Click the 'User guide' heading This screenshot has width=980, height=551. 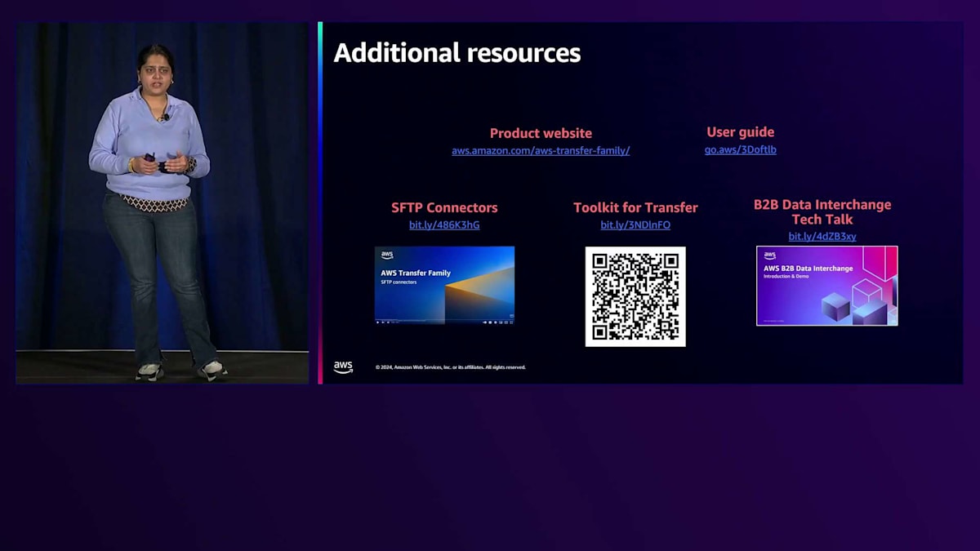(741, 132)
